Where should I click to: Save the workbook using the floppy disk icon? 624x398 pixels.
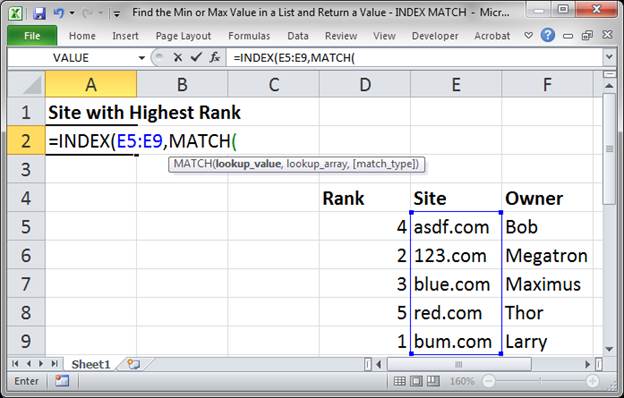tap(39, 13)
